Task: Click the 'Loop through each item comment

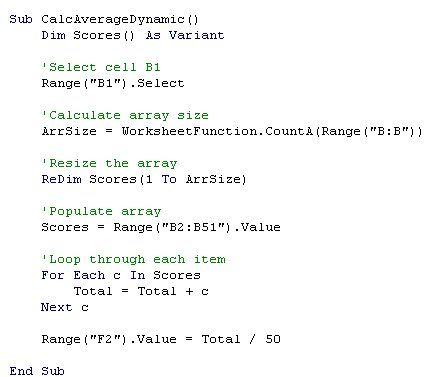Action: click(x=133, y=259)
